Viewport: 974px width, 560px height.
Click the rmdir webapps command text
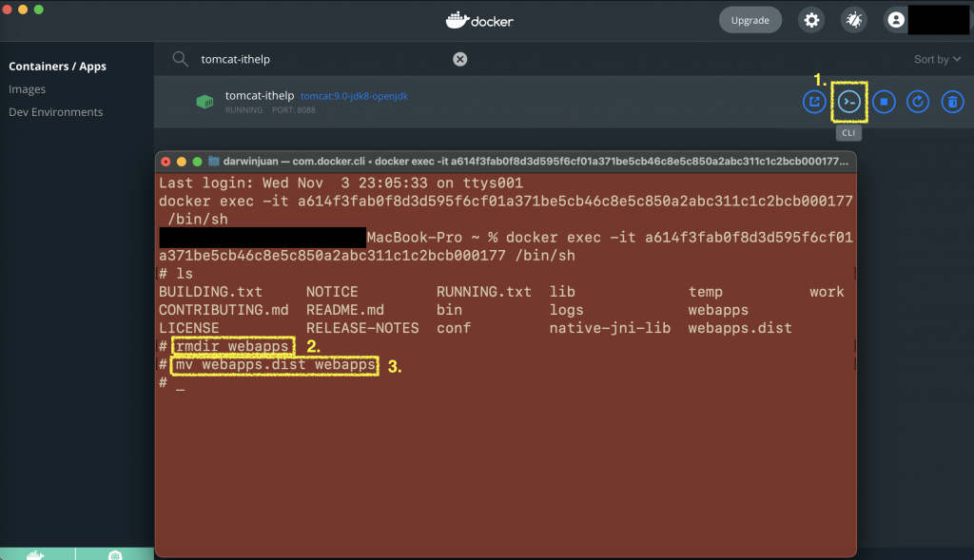pos(232,346)
